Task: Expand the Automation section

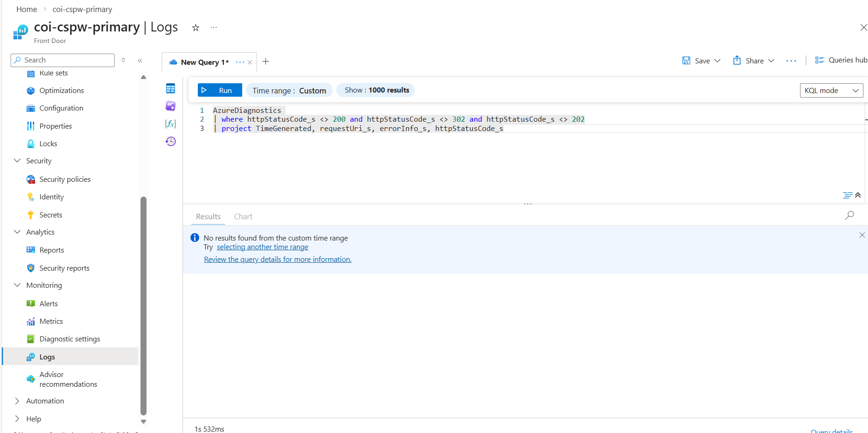Action: tap(18, 401)
